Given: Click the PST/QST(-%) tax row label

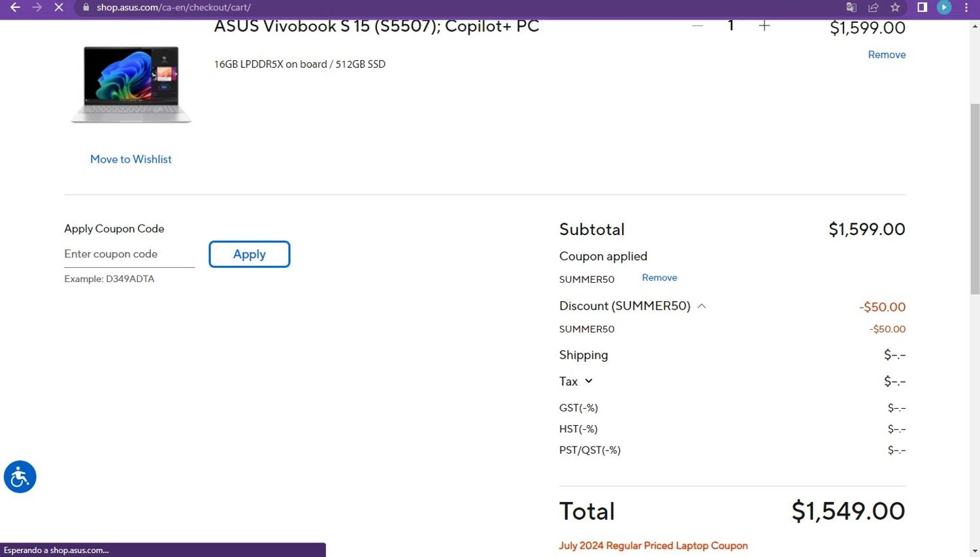Looking at the screenshot, I should pyautogui.click(x=590, y=450).
